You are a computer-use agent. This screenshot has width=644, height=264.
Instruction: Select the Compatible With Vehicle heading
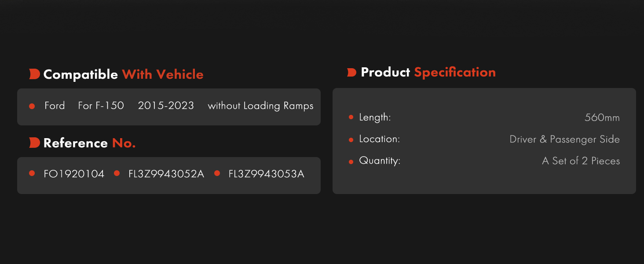pos(124,74)
